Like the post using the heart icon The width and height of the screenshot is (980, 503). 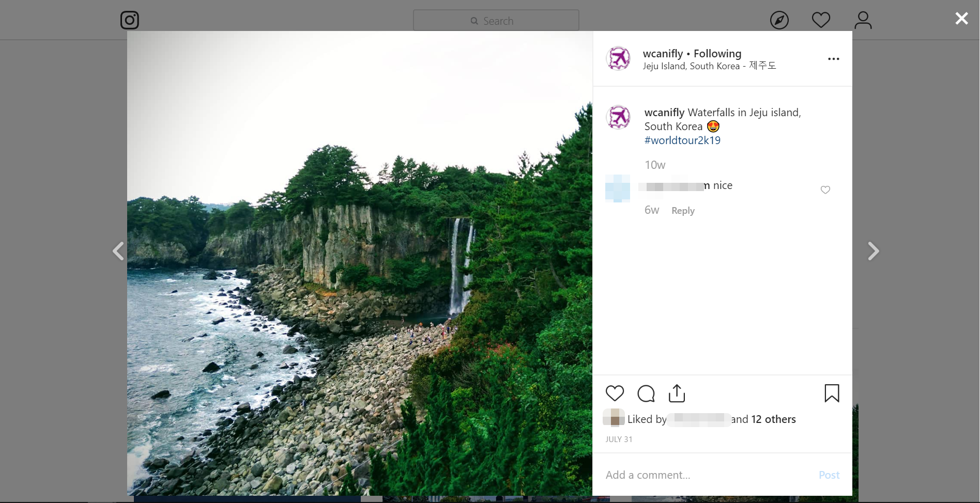(x=615, y=393)
